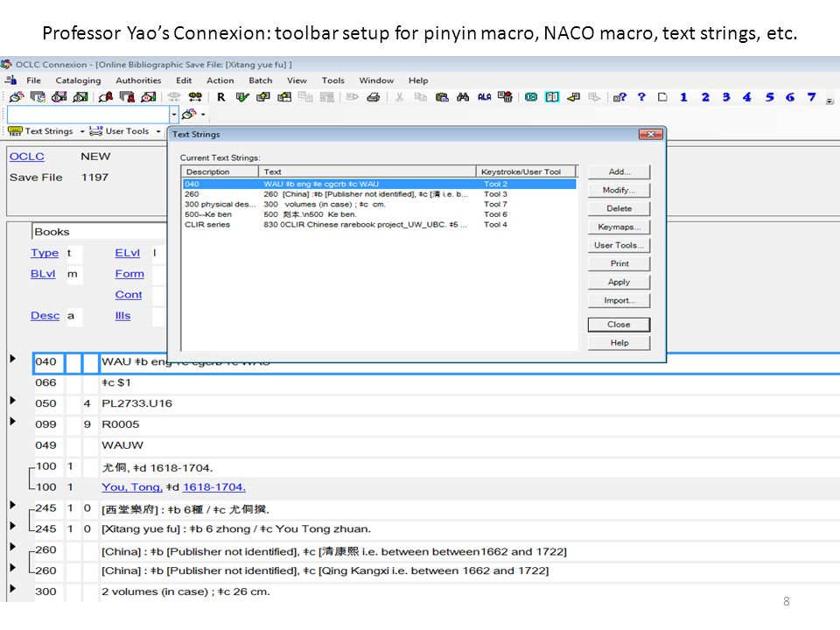Click the field arrow beside the 050 row
This screenshot has width=840, height=630.
tap(13, 400)
